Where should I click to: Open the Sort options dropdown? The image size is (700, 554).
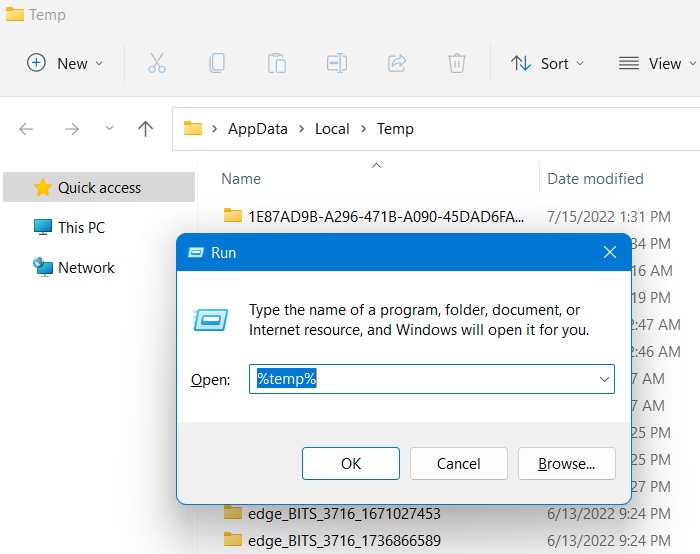(547, 63)
